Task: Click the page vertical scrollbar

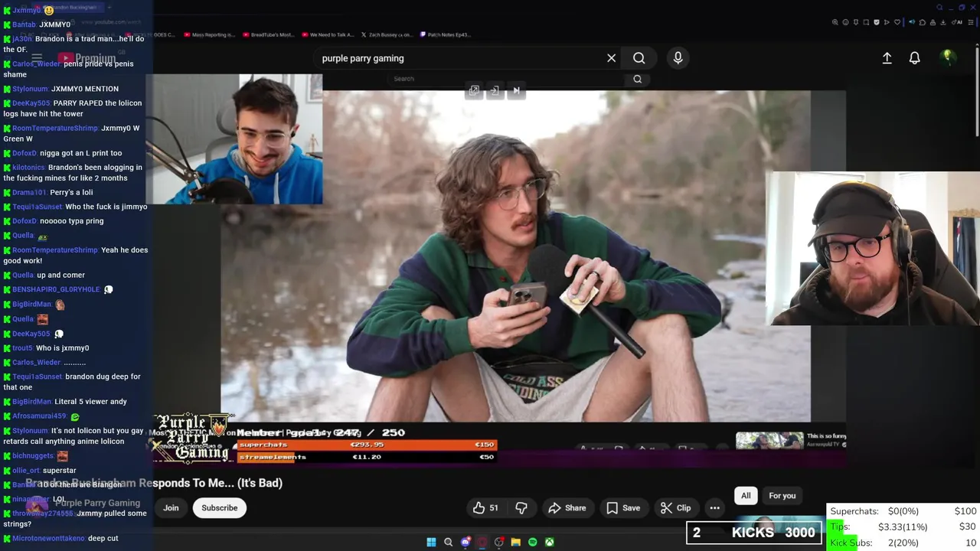Action: pyautogui.click(x=977, y=92)
